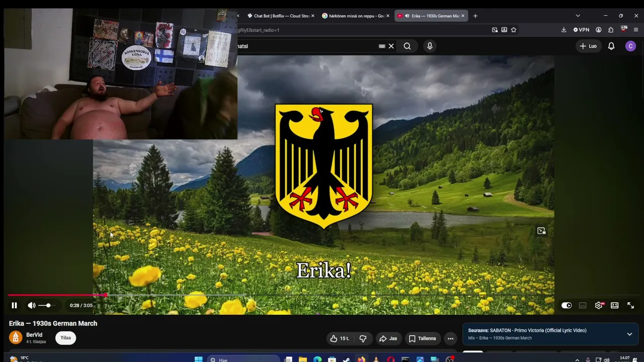Viewport: 644px width, 362px height.
Task: Open Steam from the taskbar
Action: (347, 359)
